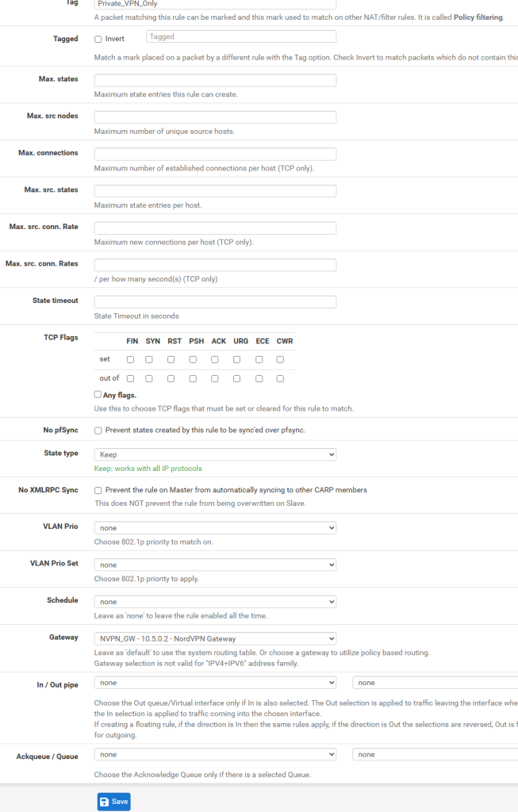Click the Save button

(113, 802)
